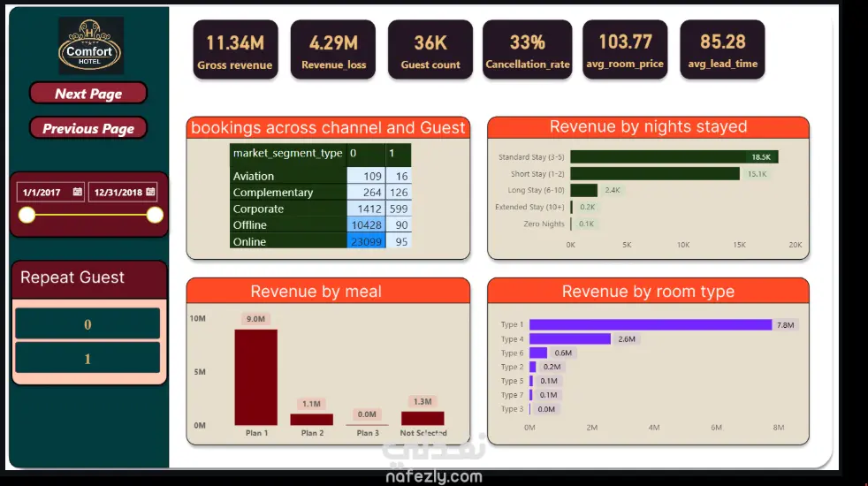Image resolution: width=868 pixels, height=486 pixels.
Task: Select the market_segment_type column header
Action: tap(288, 154)
